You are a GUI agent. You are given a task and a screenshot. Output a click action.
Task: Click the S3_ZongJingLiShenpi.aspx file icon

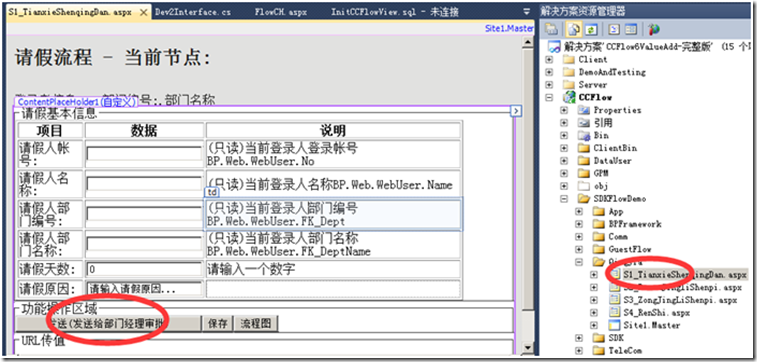tap(615, 300)
